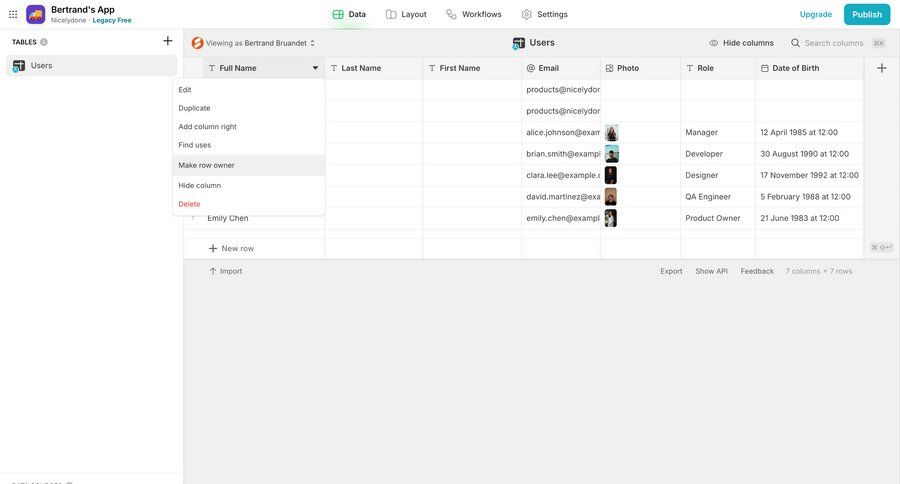Select Hide column menu item
The width and height of the screenshot is (900, 484).
coord(249,185)
